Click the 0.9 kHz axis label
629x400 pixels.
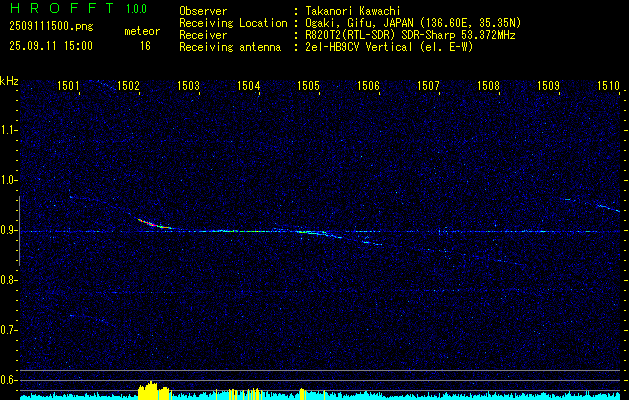pos(8,230)
